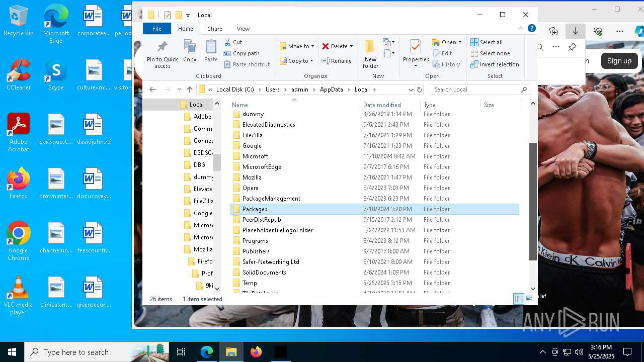Click Select none in ribbon
Viewport: 644px width, 362px height.
(490, 53)
